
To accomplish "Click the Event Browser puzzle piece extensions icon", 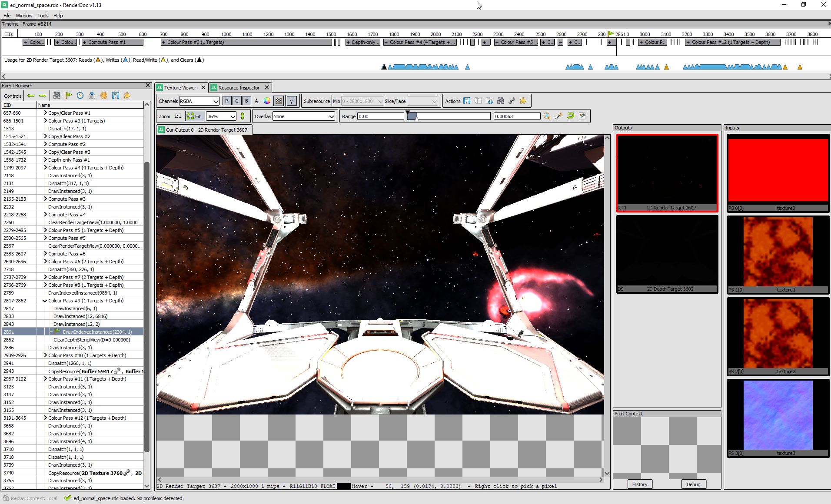I will pos(127,96).
